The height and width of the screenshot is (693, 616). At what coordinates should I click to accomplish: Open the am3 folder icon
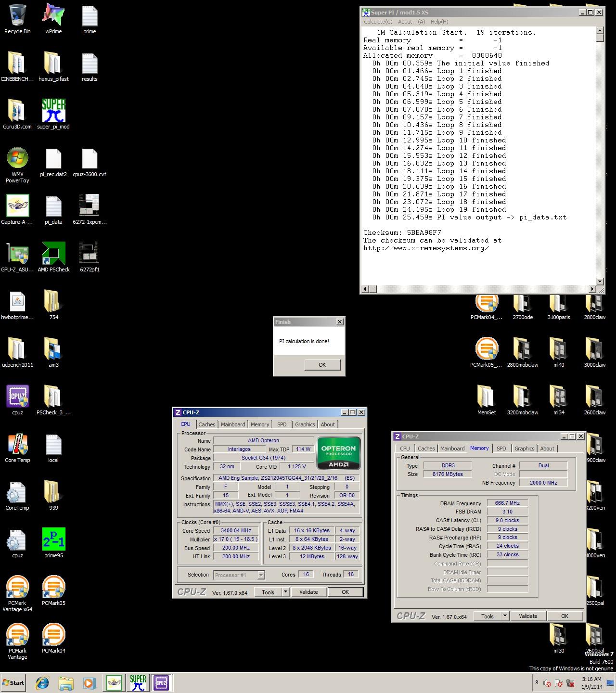tap(53, 353)
